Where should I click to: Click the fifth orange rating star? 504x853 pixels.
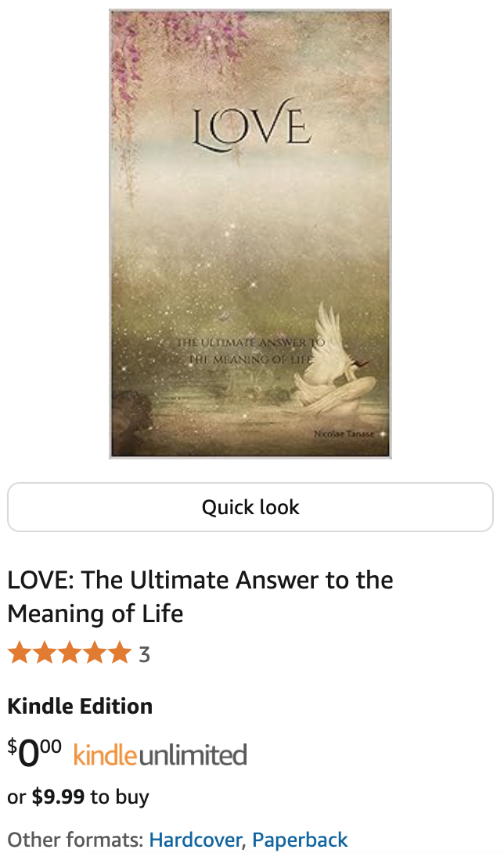coord(120,653)
